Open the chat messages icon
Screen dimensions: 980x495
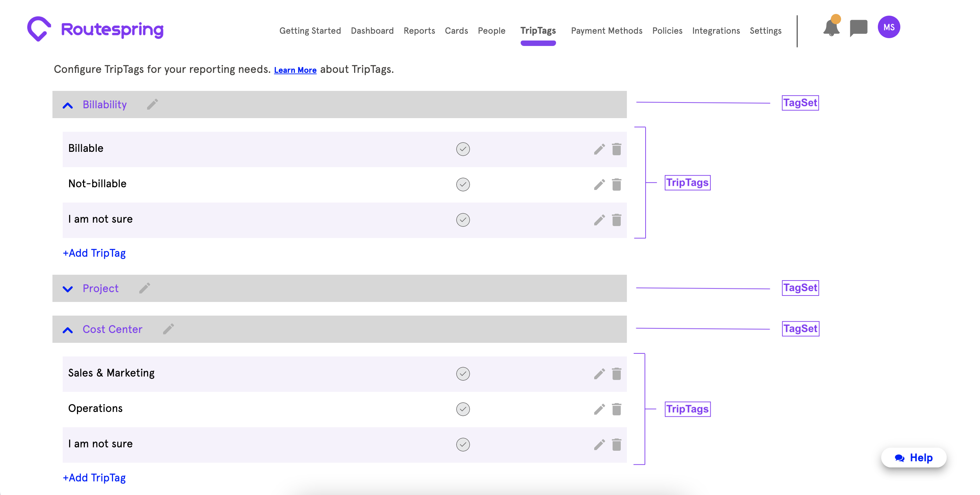(x=858, y=28)
